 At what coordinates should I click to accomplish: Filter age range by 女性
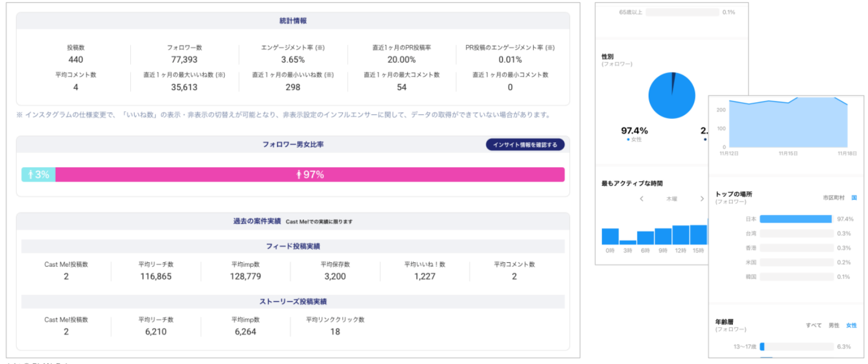tap(851, 325)
